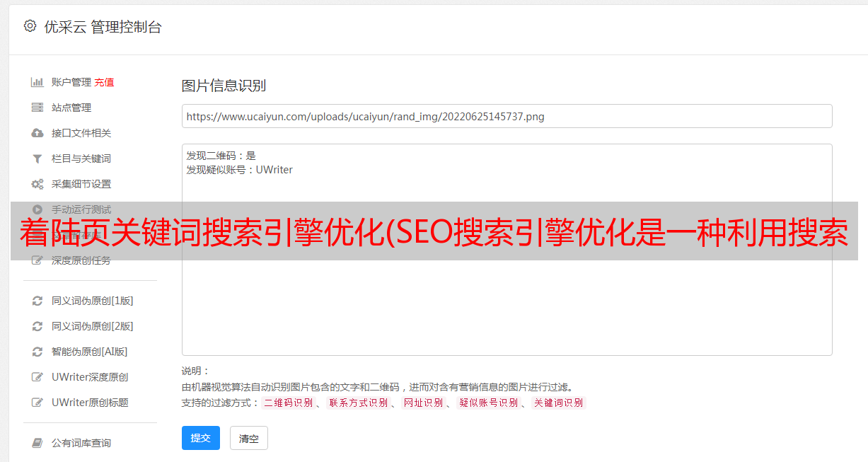Click the image URL input field

(507, 116)
